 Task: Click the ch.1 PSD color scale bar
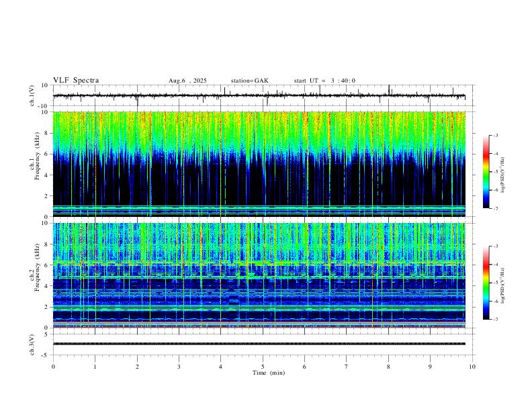(x=486, y=172)
